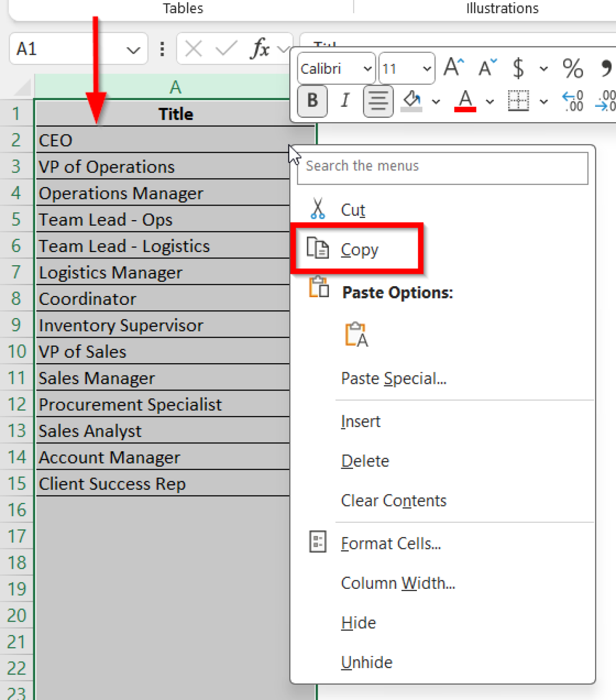616x700 pixels.
Task: Select Delete from the context menu
Action: pos(364,461)
